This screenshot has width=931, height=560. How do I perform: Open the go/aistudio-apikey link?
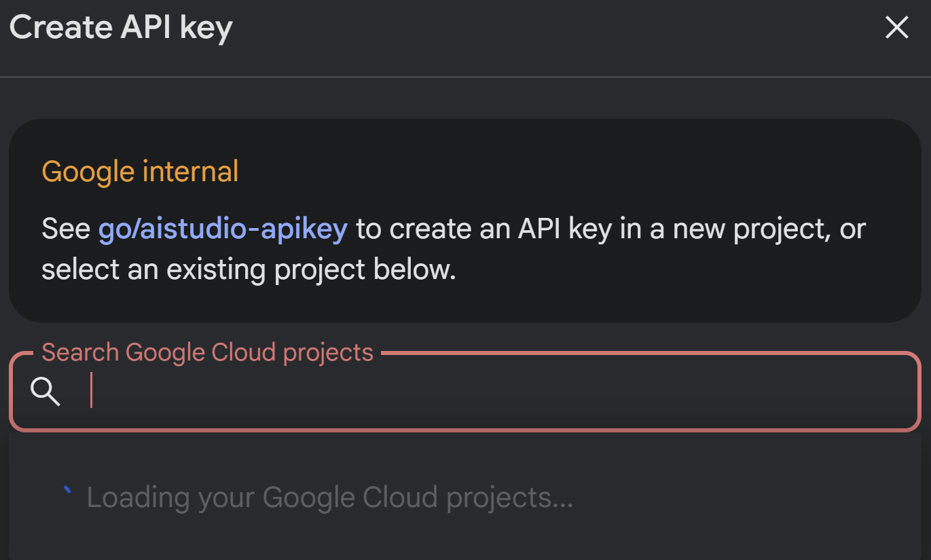pos(223,229)
